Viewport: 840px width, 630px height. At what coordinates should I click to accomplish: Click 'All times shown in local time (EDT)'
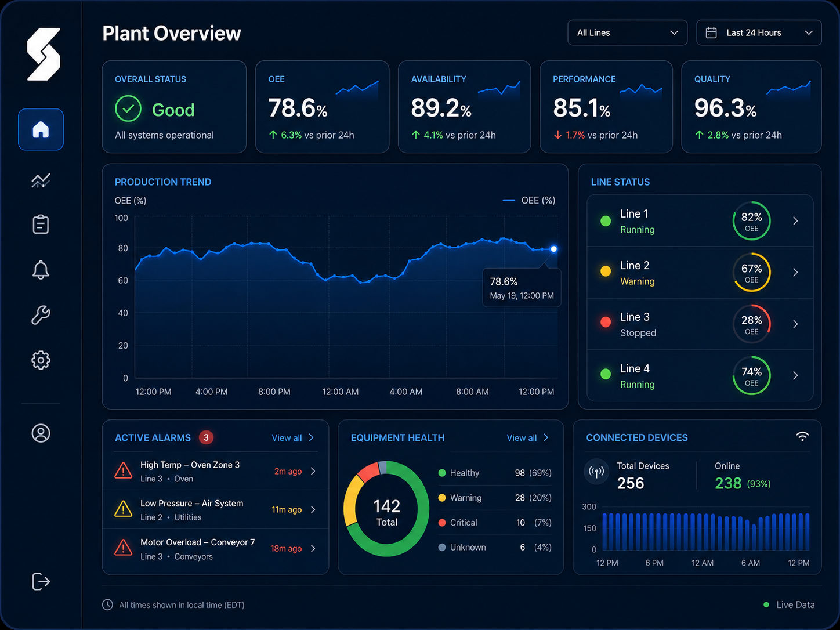(x=182, y=604)
